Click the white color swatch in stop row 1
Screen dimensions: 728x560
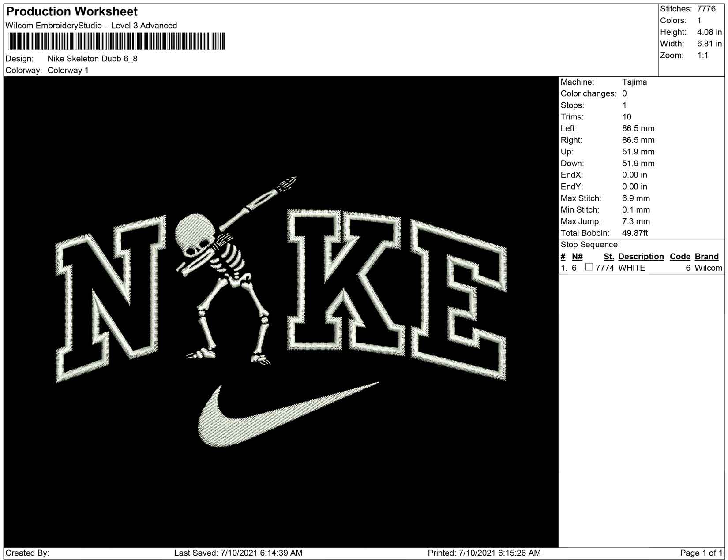click(589, 267)
